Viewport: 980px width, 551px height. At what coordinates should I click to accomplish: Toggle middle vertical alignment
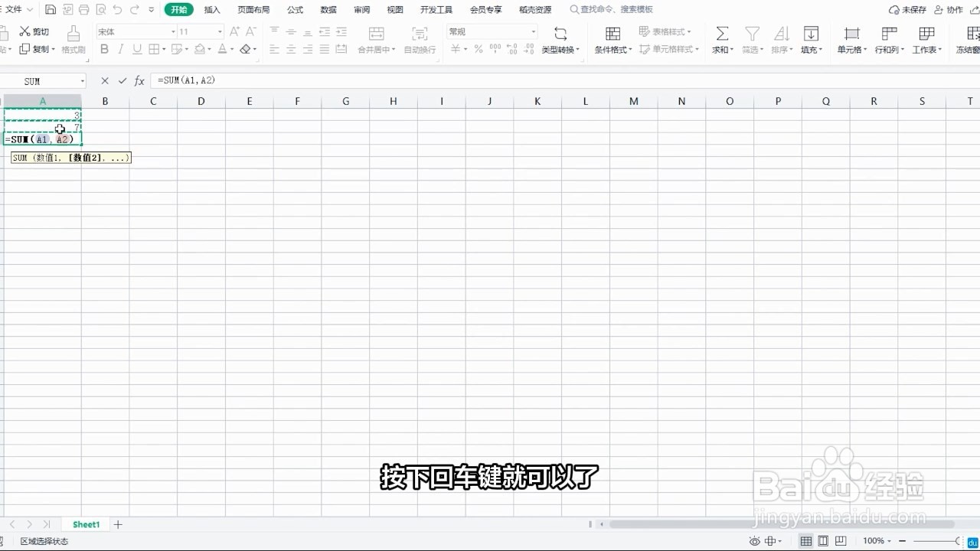(x=291, y=31)
